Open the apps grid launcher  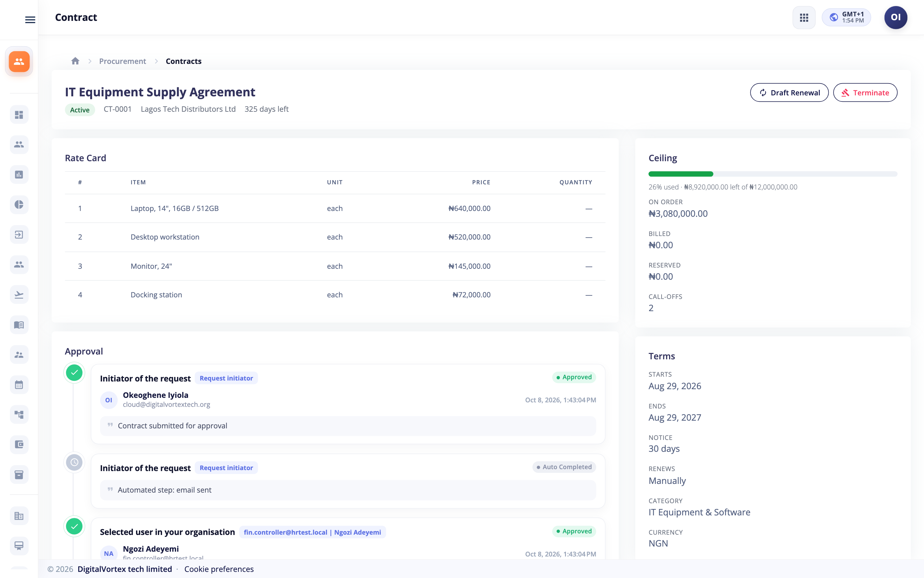point(804,18)
